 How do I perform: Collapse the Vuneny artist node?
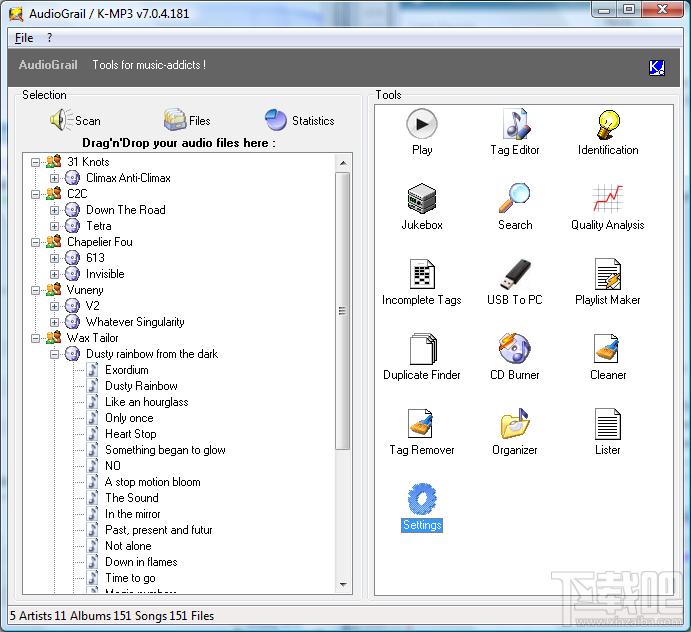point(35,290)
